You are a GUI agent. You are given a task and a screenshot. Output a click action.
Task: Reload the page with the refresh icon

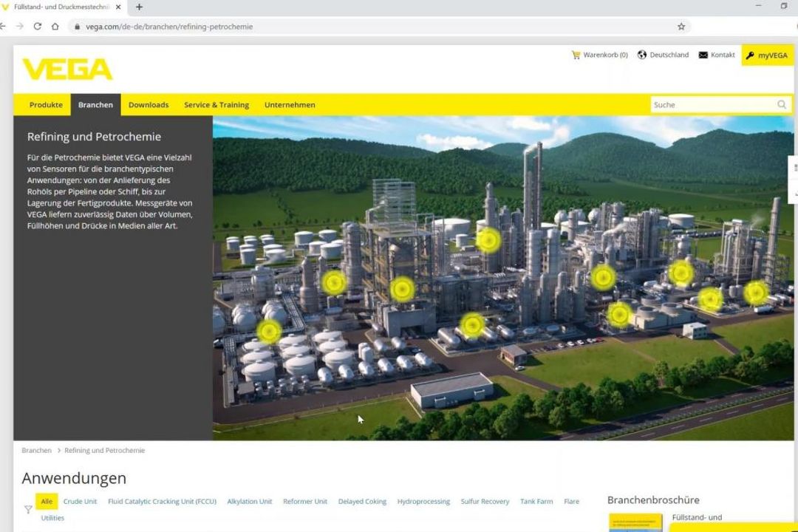(37, 27)
